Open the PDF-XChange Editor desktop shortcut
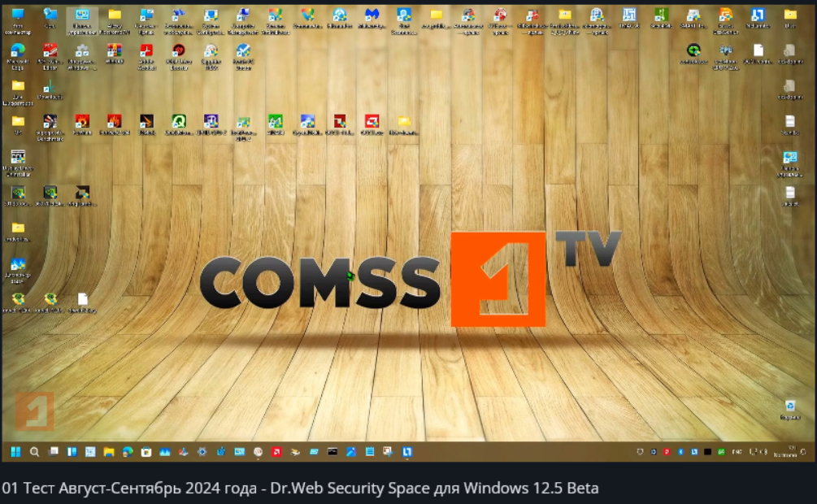Screen dimensions: 817x504 50,57
